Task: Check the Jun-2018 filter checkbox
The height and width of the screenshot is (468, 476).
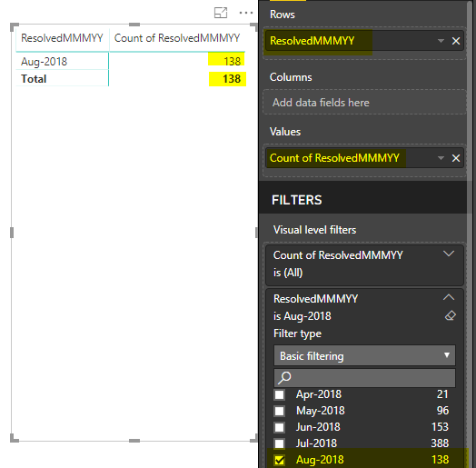Action: pos(279,428)
